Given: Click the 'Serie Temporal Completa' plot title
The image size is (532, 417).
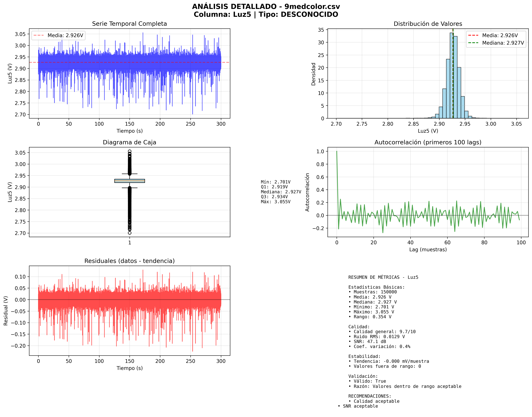Looking at the screenshot, I should (129, 24).
